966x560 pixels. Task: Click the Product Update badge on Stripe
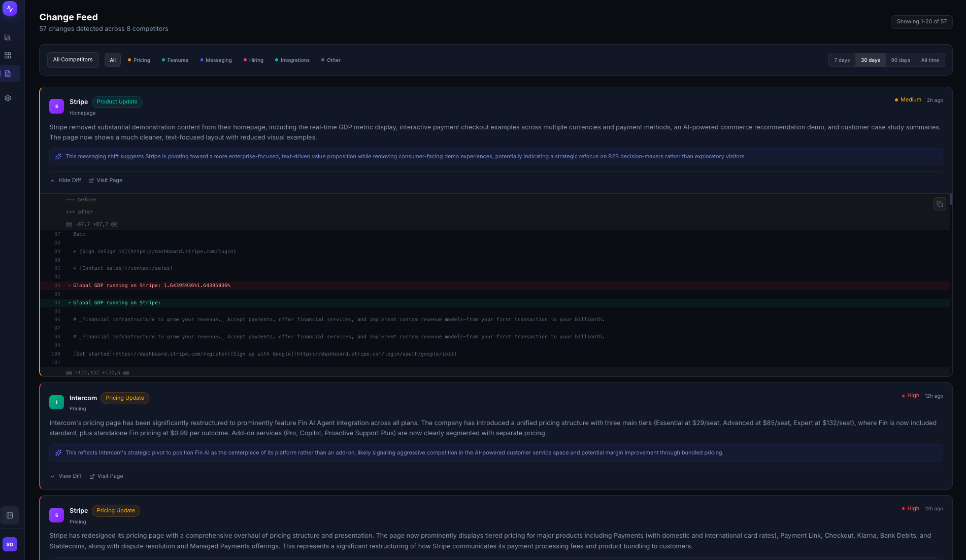[x=117, y=101]
